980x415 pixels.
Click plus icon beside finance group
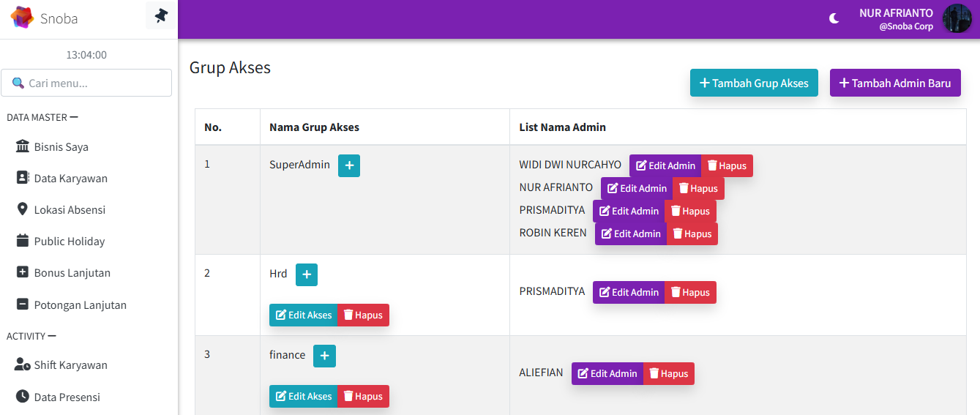point(324,356)
